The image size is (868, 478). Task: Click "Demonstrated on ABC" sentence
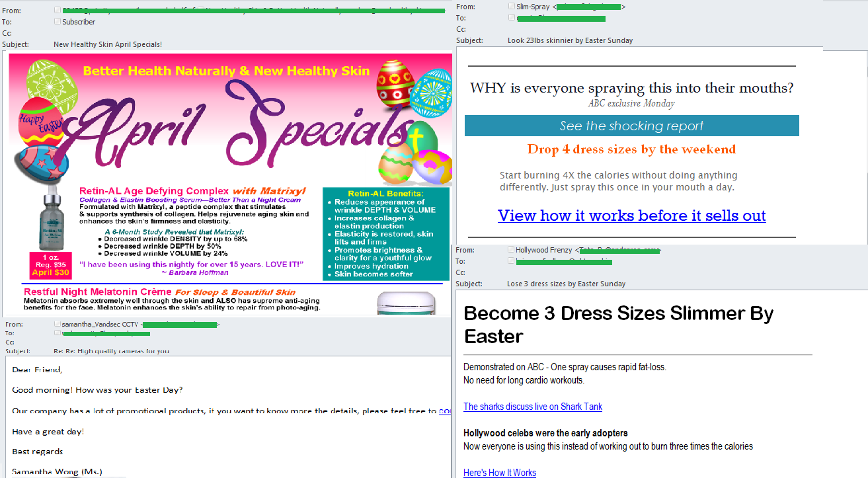(x=565, y=367)
